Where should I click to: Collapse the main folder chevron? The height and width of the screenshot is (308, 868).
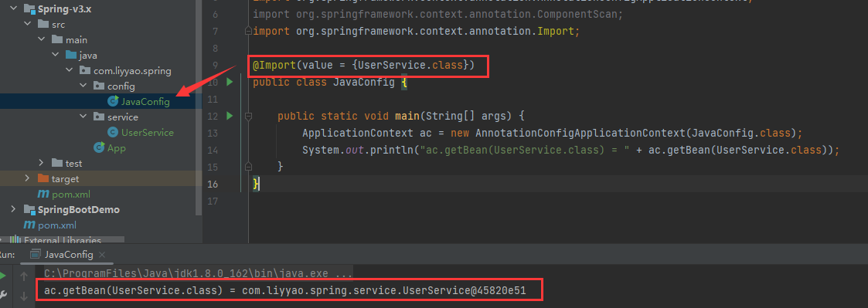(x=42, y=40)
